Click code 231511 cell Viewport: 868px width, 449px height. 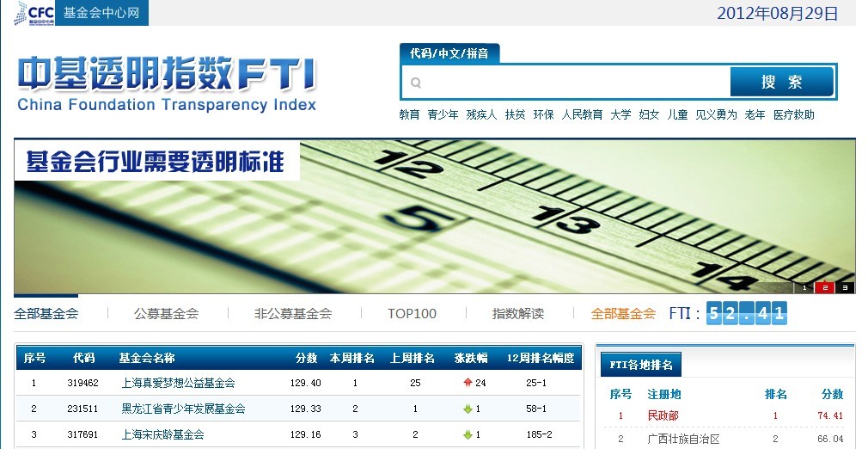(x=83, y=409)
